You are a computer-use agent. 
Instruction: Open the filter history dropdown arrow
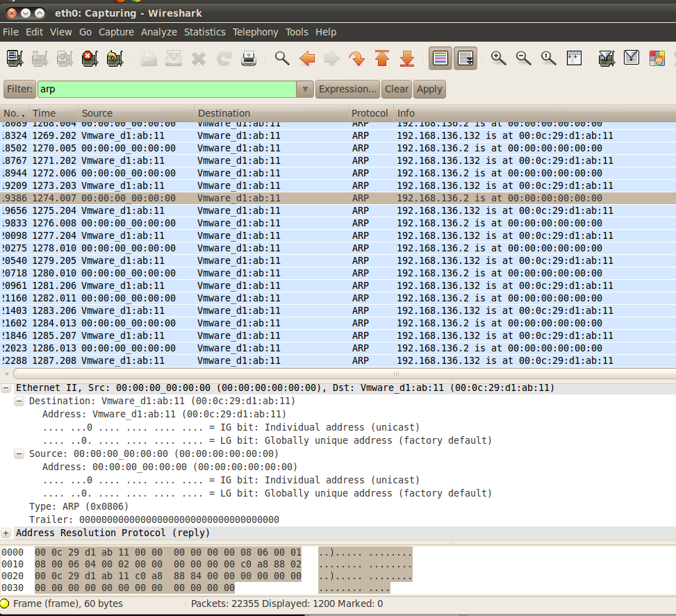[305, 89]
